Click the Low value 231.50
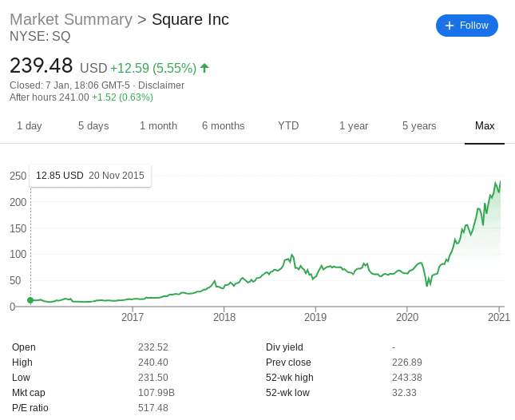Screen dimensions: 515x420 (153, 378)
